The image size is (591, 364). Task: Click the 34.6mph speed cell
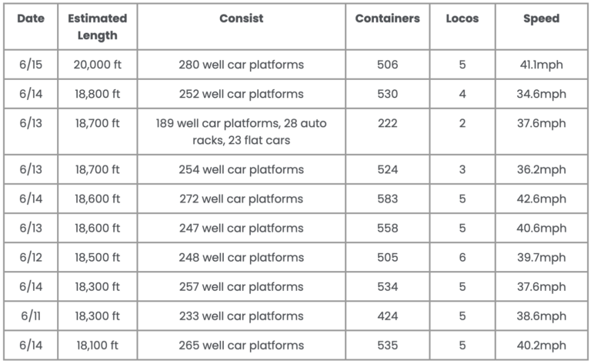pyautogui.click(x=541, y=94)
